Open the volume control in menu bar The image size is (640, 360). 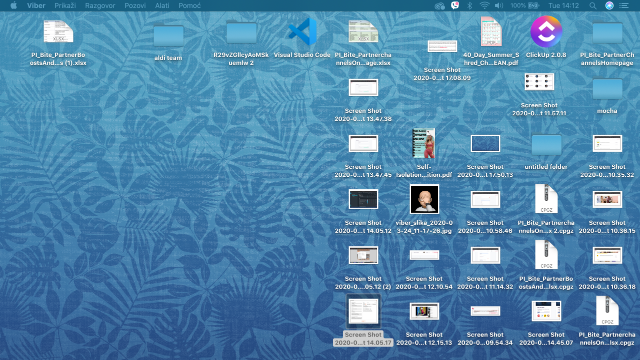(x=499, y=5)
